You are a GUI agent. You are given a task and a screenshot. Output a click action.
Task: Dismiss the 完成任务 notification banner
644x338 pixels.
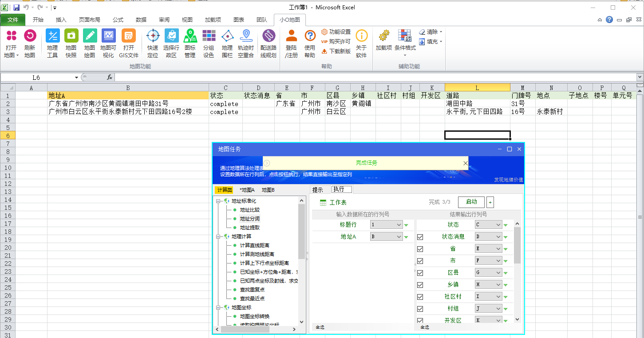[465, 163]
